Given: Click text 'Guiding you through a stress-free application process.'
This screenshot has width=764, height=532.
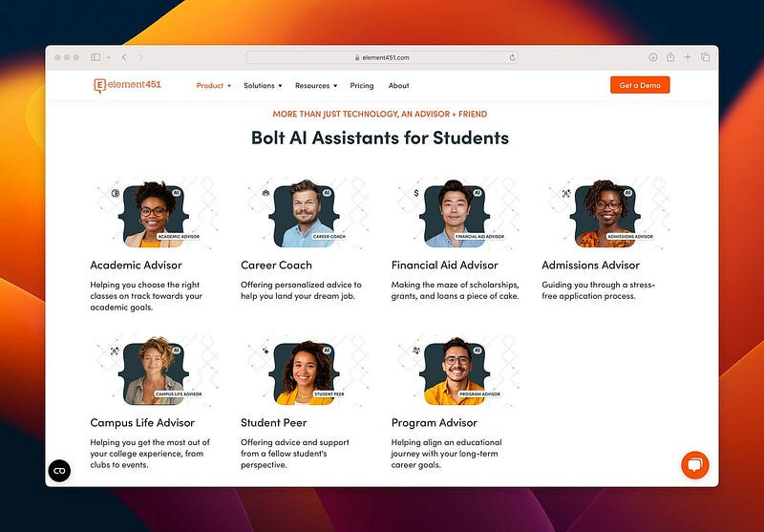Looking at the screenshot, I should click(x=599, y=290).
